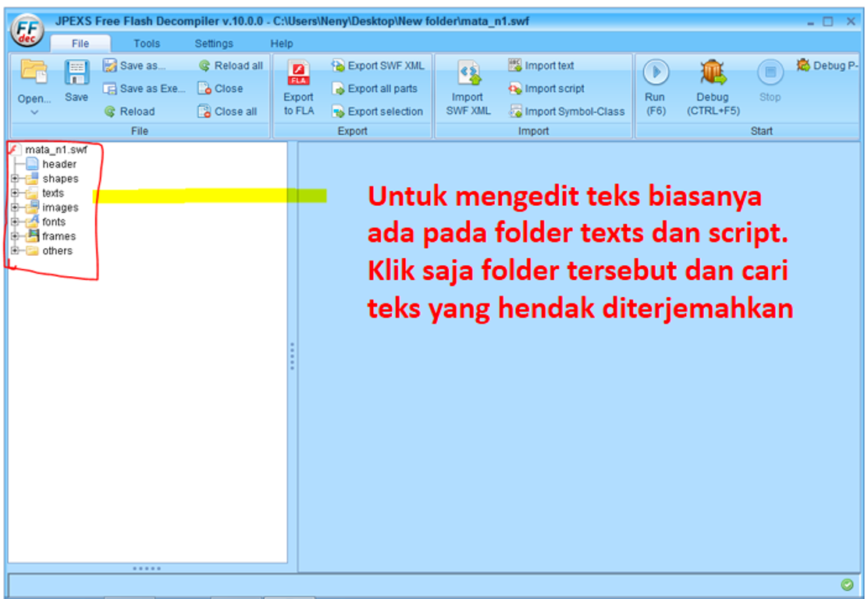Click the Reload icon
This screenshot has height=599, width=868.
point(109,112)
